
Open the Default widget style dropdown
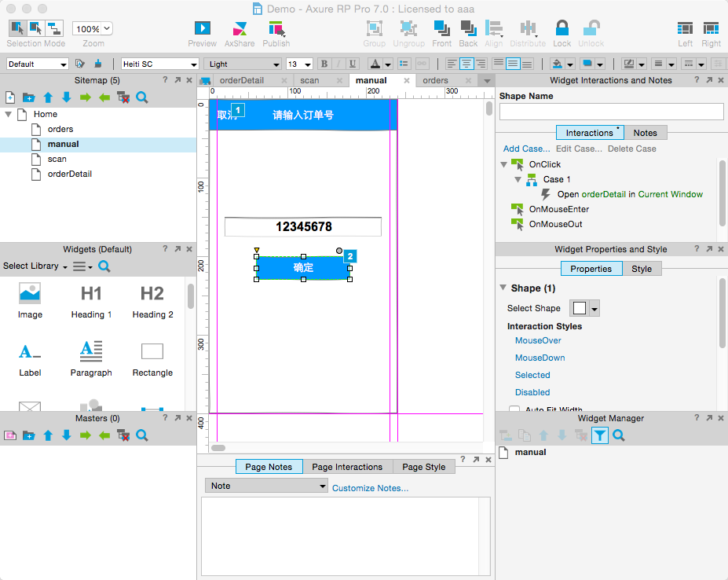(x=38, y=64)
